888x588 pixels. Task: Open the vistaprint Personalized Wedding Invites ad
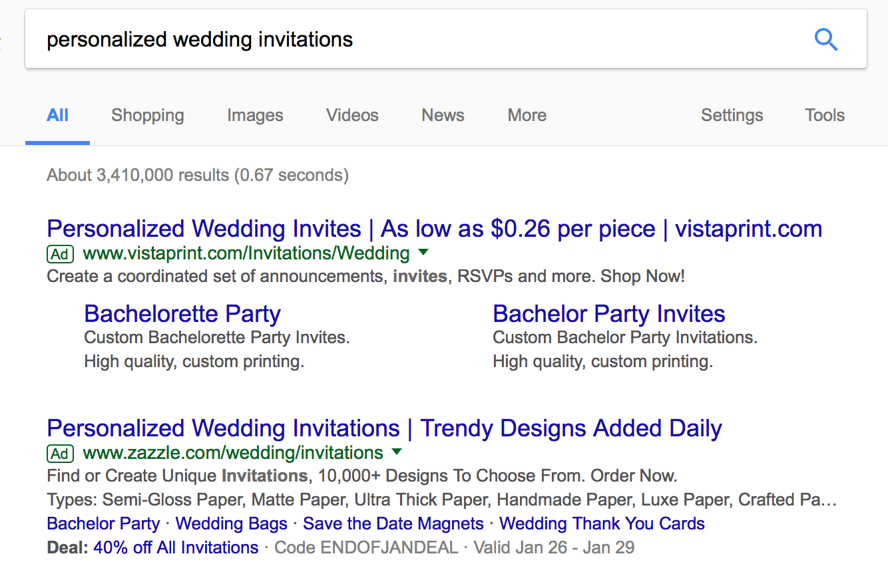pyautogui.click(x=435, y=229)
